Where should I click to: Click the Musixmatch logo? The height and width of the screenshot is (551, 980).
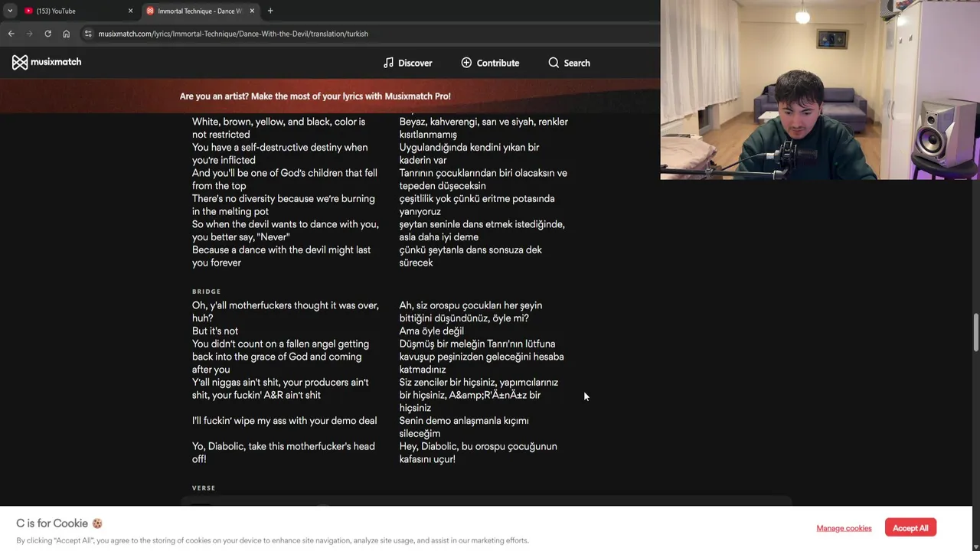click(47, 62)
